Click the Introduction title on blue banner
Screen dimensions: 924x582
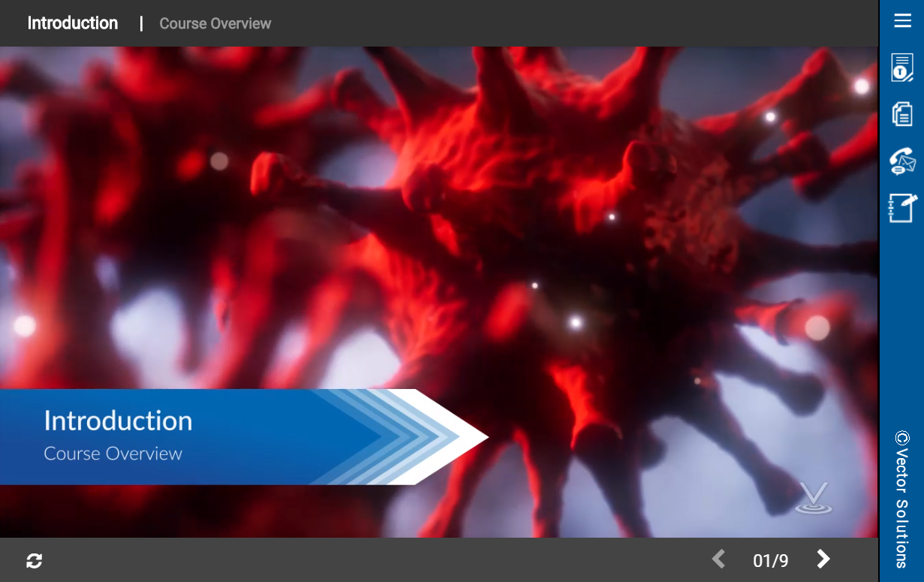(x=118, y=421)
